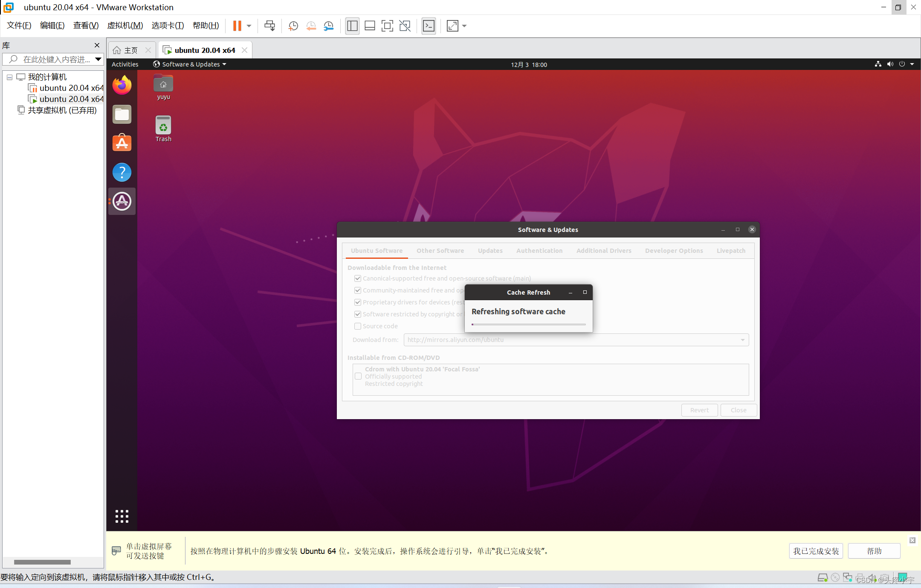Click the 我已完成安装 button
The width and height of the screenshot is (921, 588).
(816, 551)
